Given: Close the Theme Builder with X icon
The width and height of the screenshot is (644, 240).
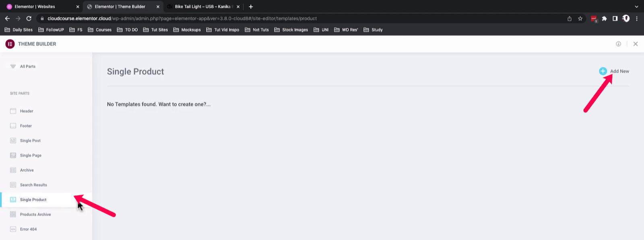Looking at the screenshot, I should click(636, 44).
